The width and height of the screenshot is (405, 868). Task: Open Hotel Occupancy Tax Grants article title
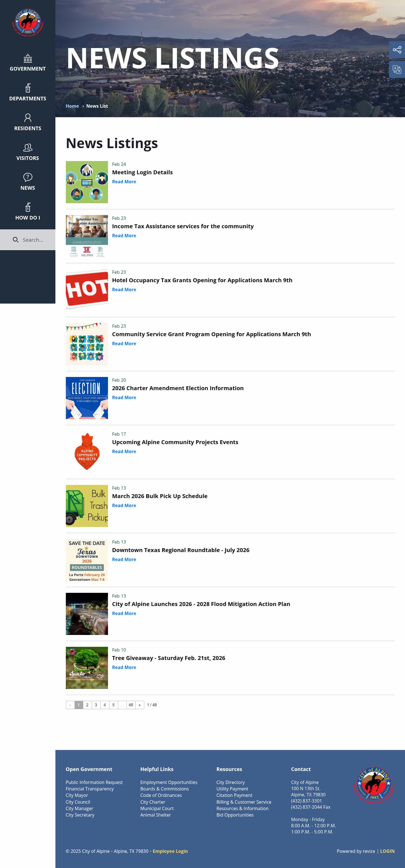click(x=202, y=280)
